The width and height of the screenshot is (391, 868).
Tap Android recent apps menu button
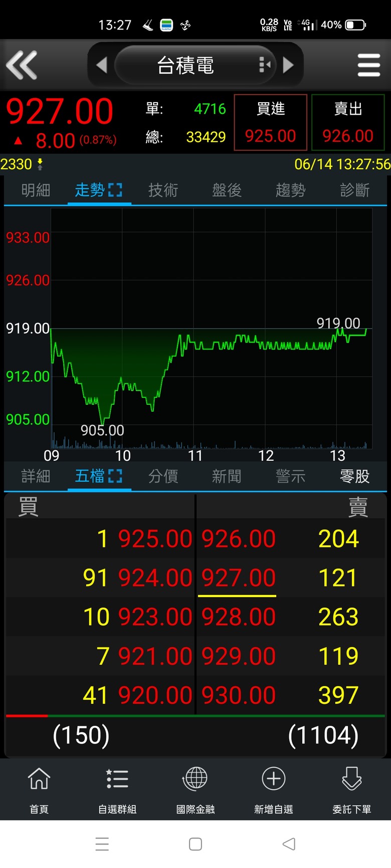[x=102, y=844]
